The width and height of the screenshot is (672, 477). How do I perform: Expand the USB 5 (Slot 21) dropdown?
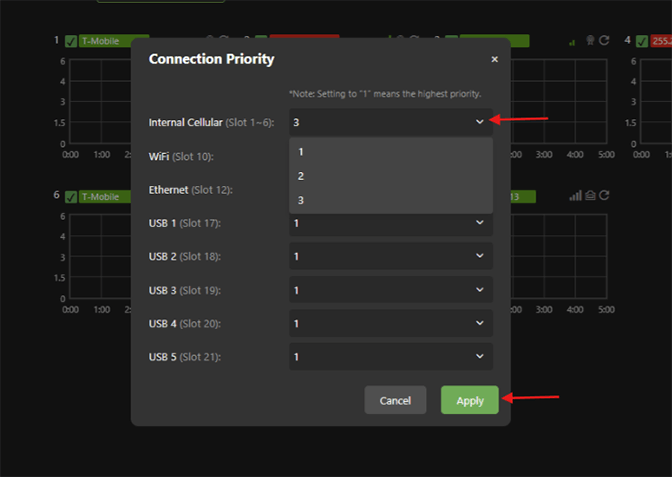[x=391, y=357]
